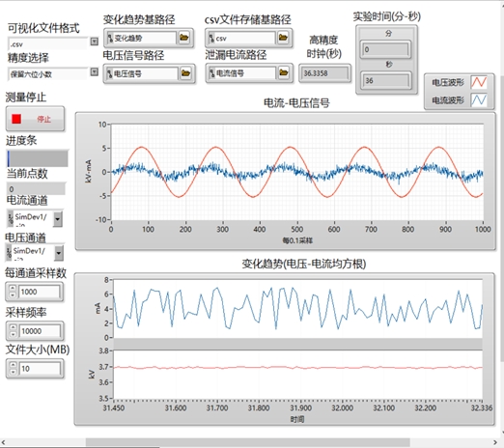Click the SimDev1 current channel field
This screenshot has height=448, width=504.
(33, 218)
